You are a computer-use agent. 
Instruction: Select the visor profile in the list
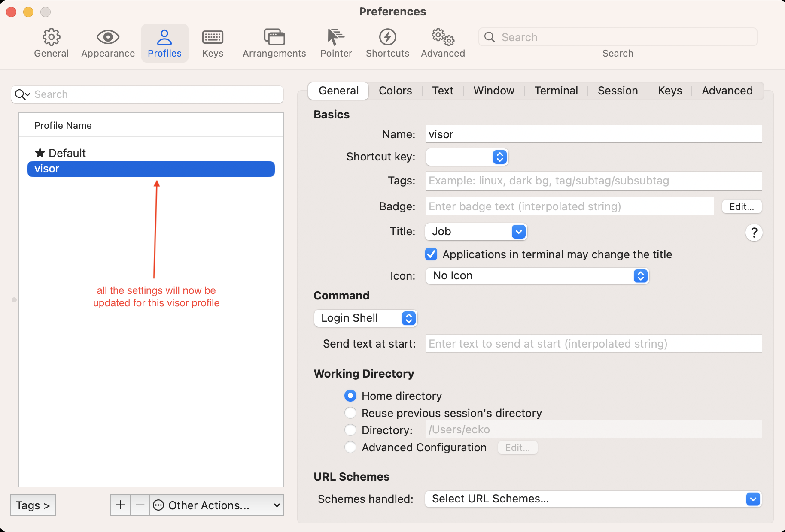[x=151, y=169]
